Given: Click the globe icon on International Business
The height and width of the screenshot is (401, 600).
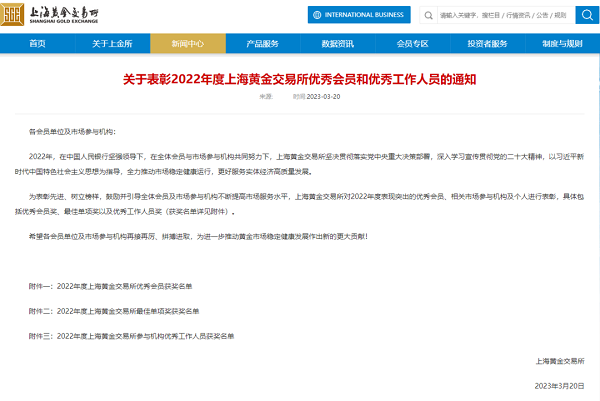Looking at the screenshot, I should tap(317, 15).
